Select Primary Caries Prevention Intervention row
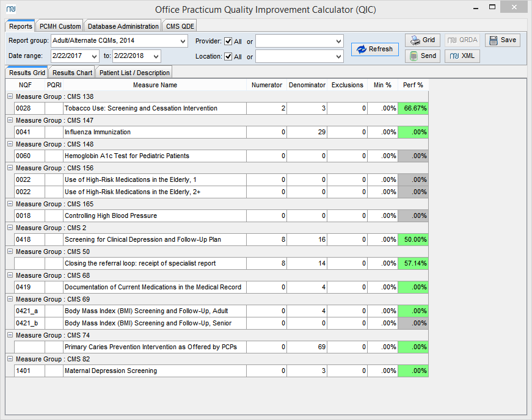The height and width of the screenshot is (420, 532). point(221,347)
